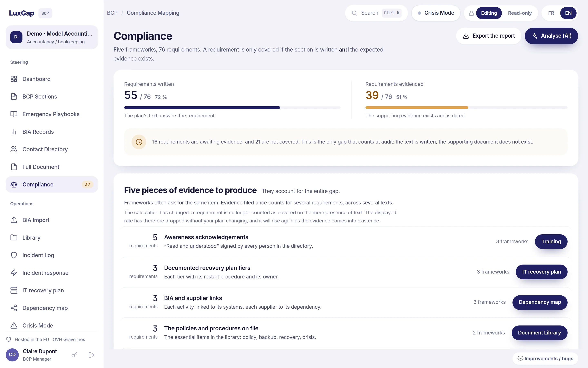Open the Library folder icon
588x368 pixels.
click(14, 238)
